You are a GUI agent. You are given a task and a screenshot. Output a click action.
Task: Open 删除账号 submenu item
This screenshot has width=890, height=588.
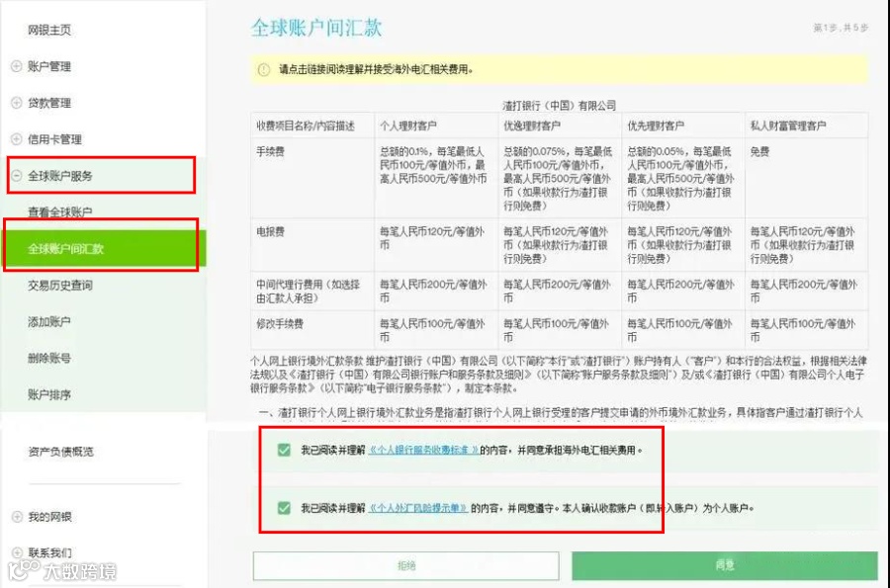coord(49,358)
